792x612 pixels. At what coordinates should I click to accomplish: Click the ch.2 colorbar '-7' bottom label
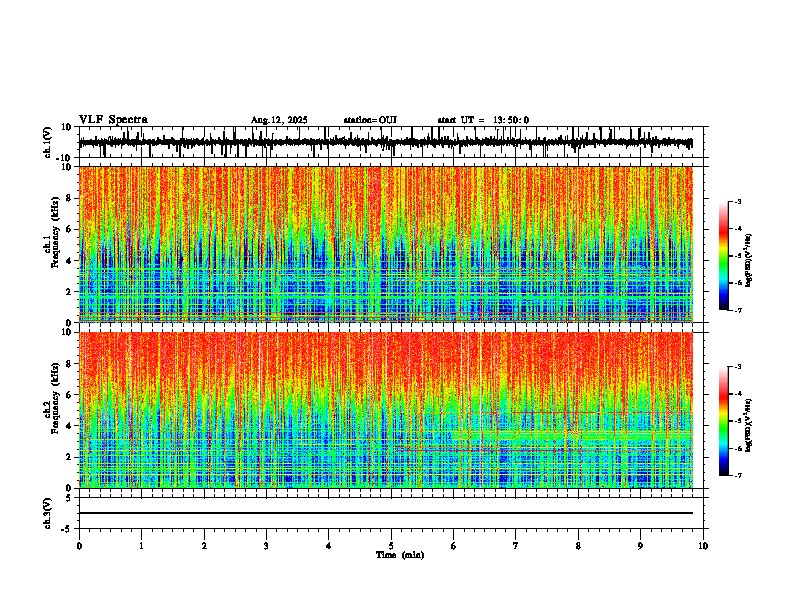(x=737, y=475)
